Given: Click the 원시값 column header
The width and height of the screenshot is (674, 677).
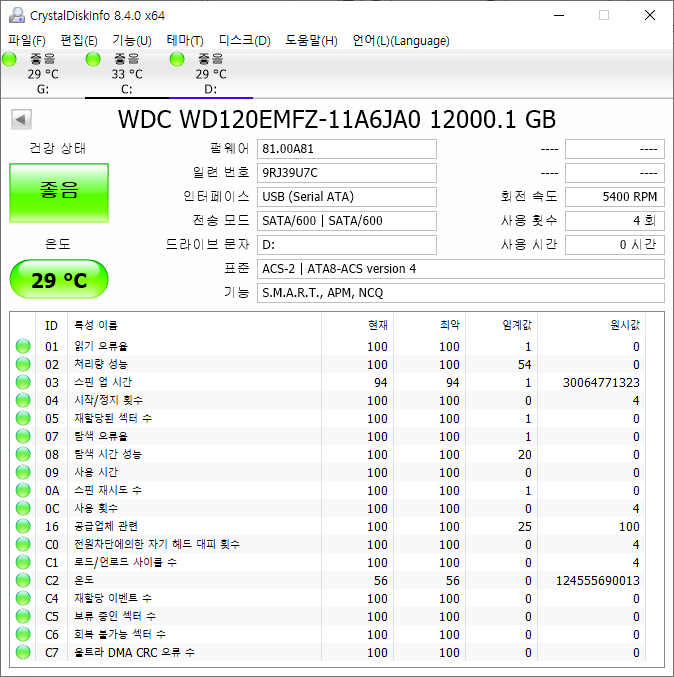Looking at the screenshot, I should coord(592,325).
